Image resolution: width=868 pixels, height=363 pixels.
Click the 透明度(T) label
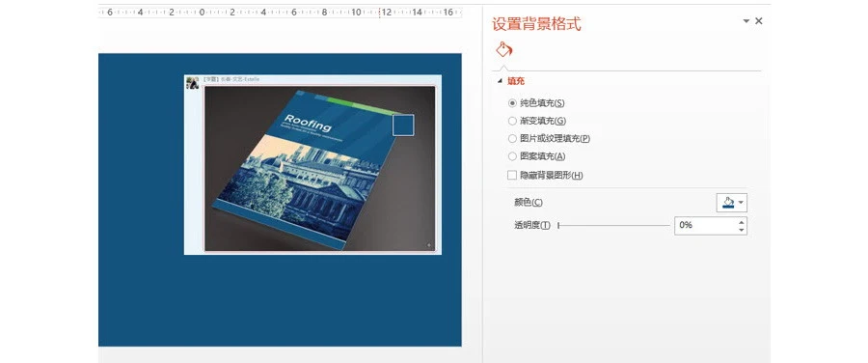point(532,226)
